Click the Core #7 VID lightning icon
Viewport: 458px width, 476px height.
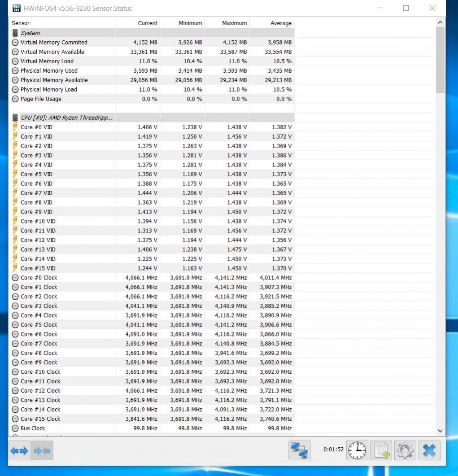(x=15, y=193)
